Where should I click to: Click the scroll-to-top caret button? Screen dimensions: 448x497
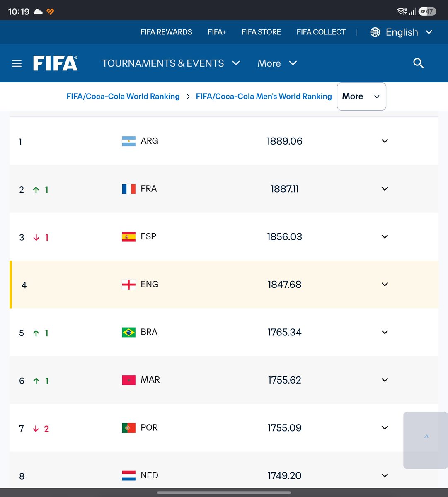426,440
